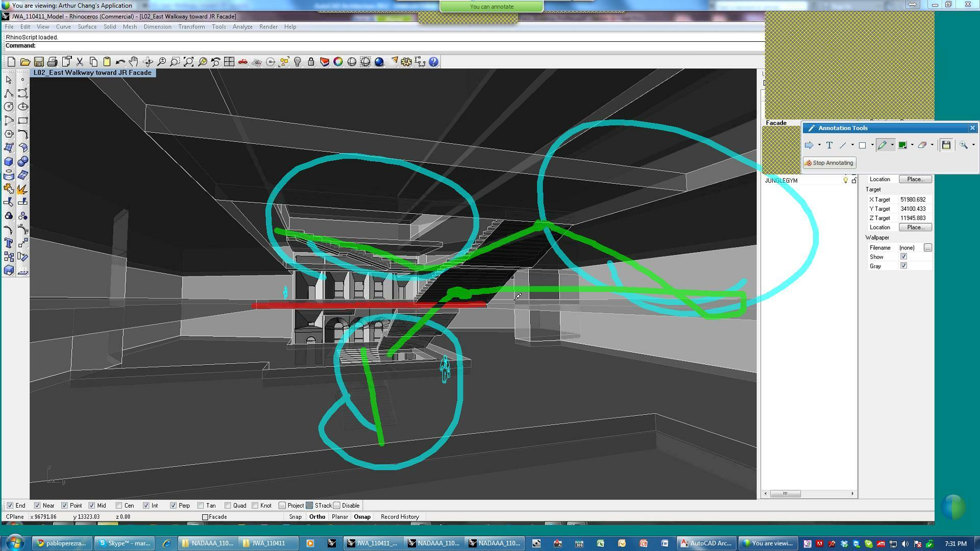The width and height of the screenshot is (980, 551).
Task: Expand line tool dropdown in Annotation Tools
Action: pyautogui.click(x=852, y=145)
